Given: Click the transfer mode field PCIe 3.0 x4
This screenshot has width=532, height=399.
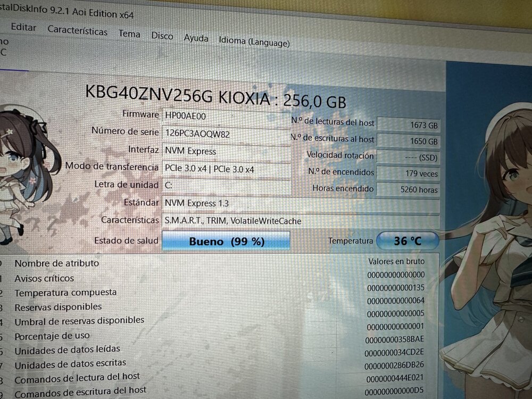Looking at the screenshot, I should (x=226, y=169).
